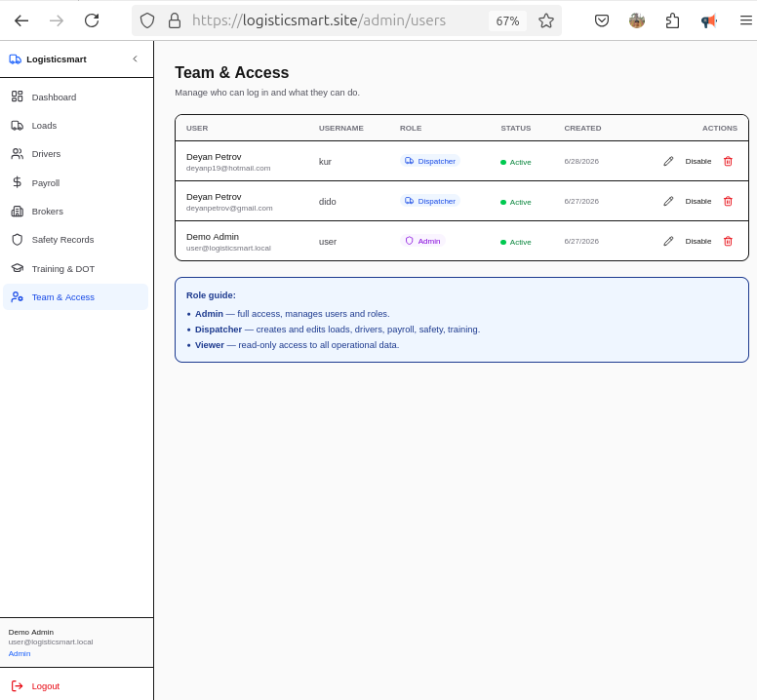The image size is (757, 700).
Task: Open the Firefox hamburger menu
Action: (x=746, y=20)
